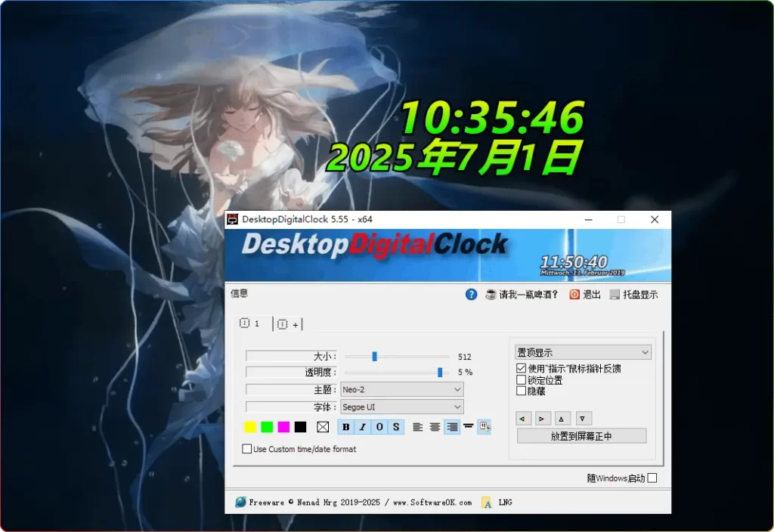This screenshot has height=532, width=774.
Task: Pick the black color swatch
Action: coord(300,427)
